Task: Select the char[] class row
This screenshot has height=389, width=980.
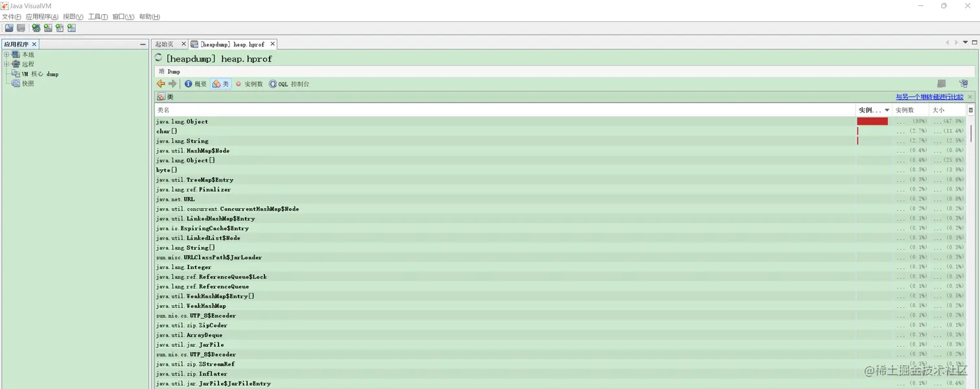Action: [x=561, y=131]
